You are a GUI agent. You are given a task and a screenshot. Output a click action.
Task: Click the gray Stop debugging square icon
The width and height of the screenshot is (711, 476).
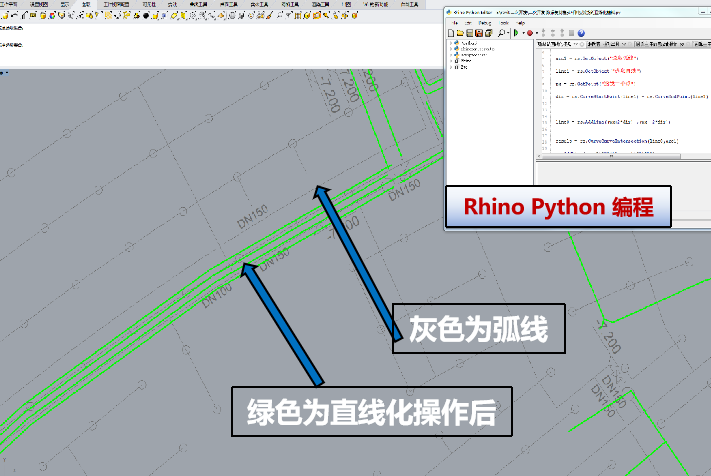[x=571, y=33]
